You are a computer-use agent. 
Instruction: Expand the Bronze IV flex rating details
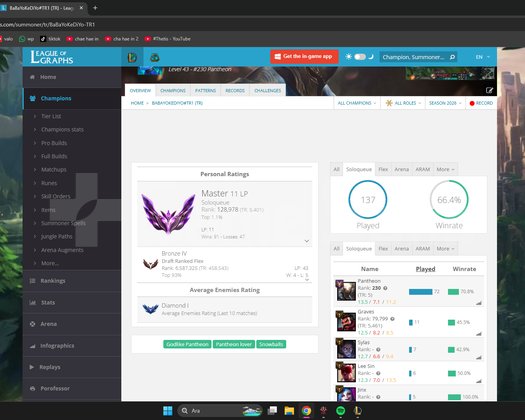click(307, 280)
